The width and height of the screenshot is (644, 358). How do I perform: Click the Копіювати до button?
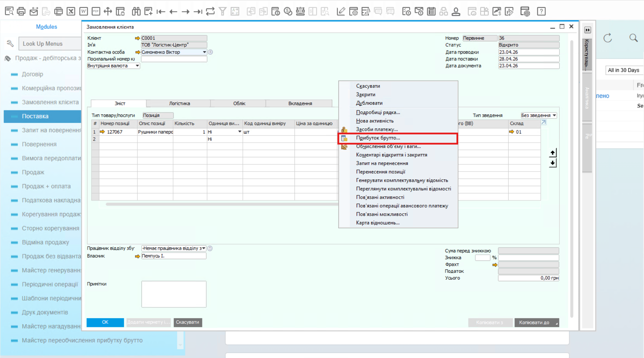click(x=537, y=322)
